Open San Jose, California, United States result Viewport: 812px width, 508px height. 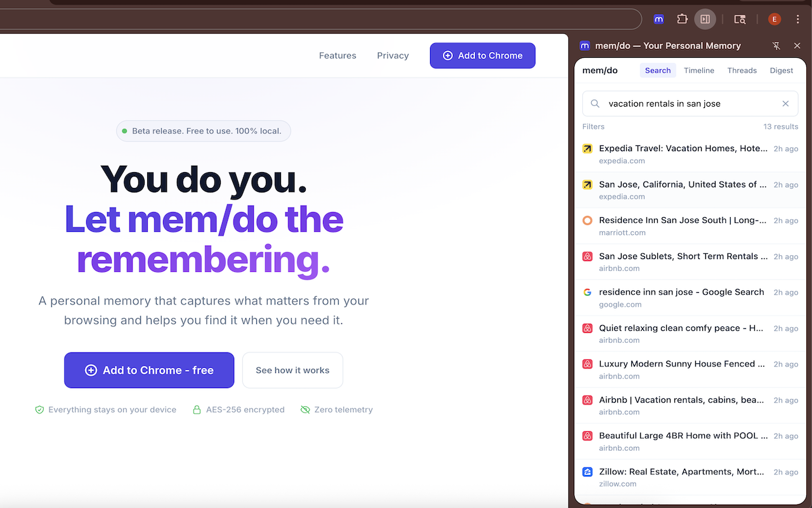[x=690, y=190]
